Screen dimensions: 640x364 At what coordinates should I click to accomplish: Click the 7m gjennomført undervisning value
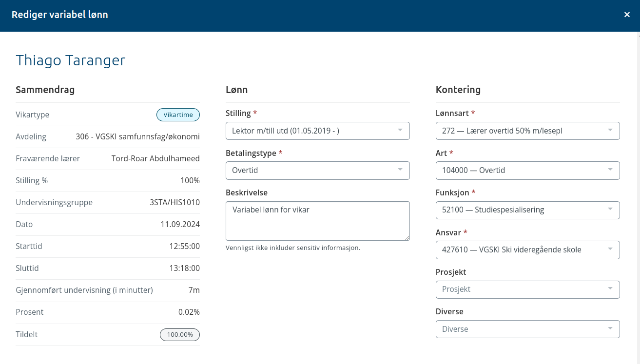194,290
